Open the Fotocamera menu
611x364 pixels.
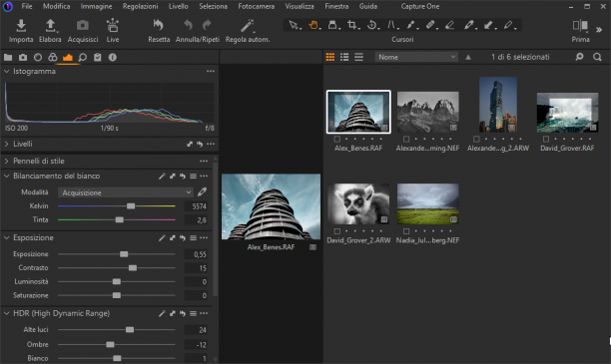(257, 6)
